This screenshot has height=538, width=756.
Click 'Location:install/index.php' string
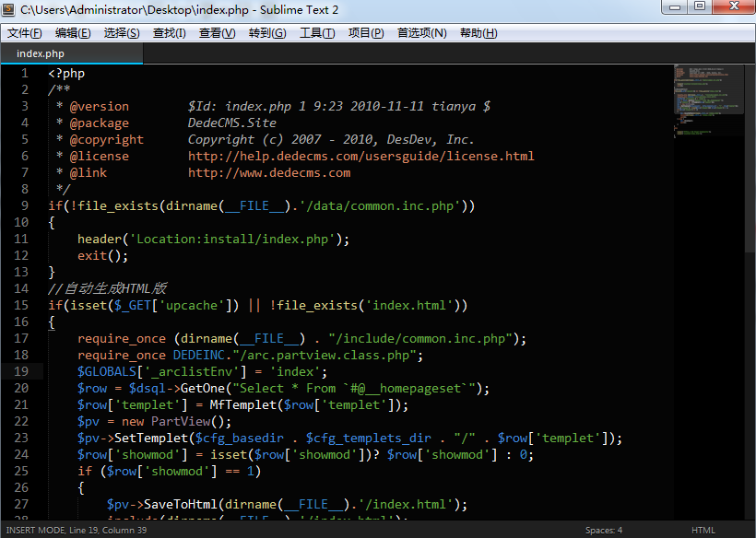tap(232, 239)
